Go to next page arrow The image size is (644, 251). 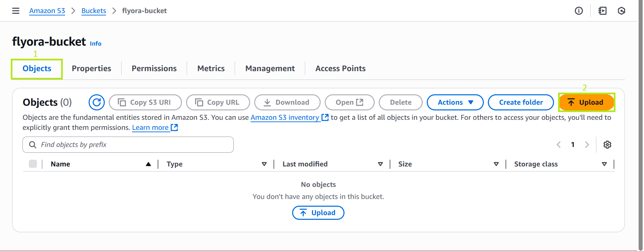pos(587,145)
